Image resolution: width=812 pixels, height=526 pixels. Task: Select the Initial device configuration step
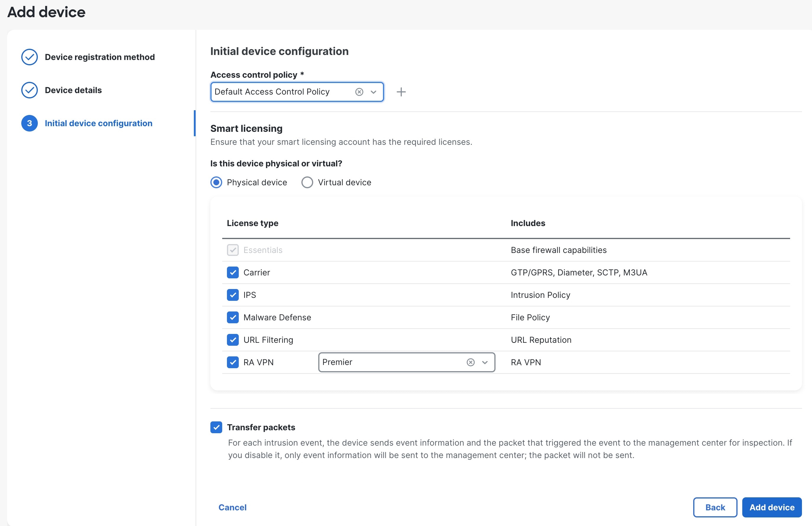tap(98, 123)
